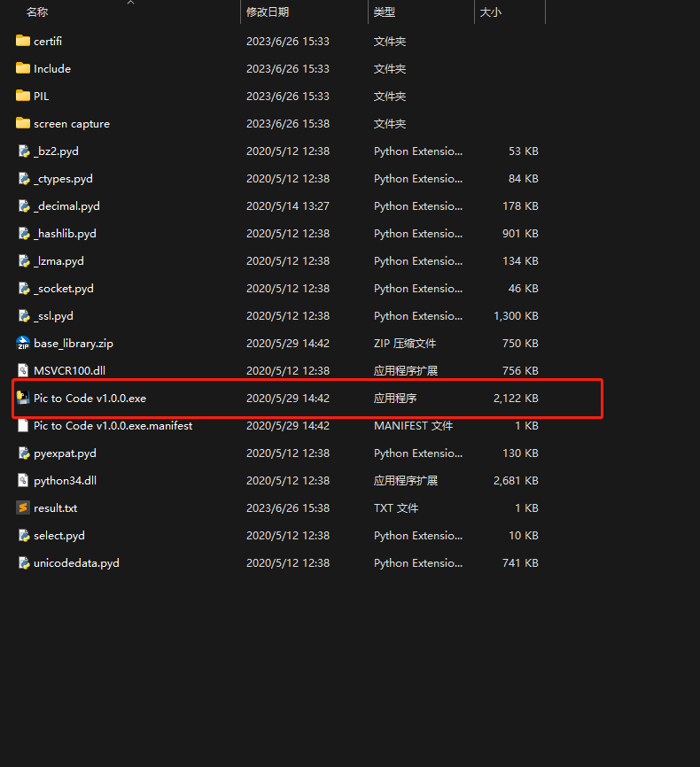Click the _ssl.pyd file icon

coord(24,315)
